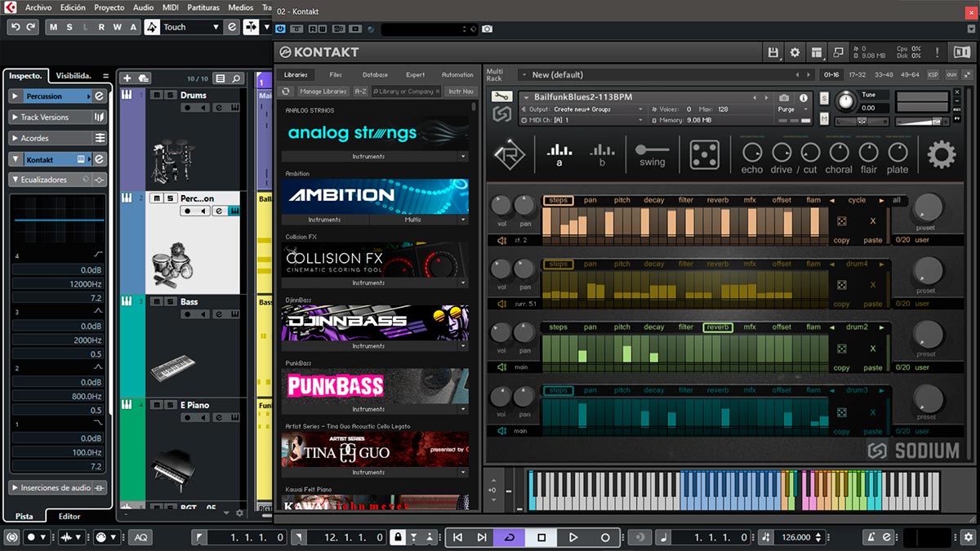Click the KSP button
This screenshot has width=980, height=551.
point(933,74)
